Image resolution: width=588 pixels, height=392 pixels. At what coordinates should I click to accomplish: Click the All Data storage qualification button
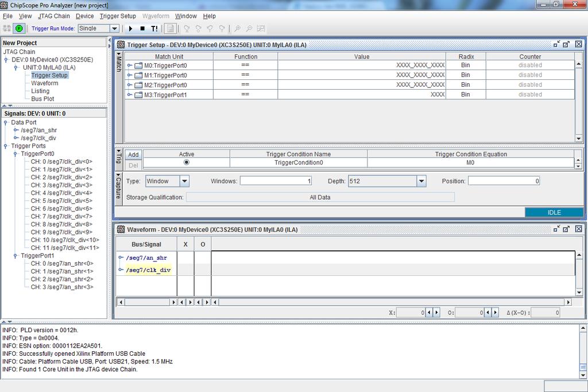[320, 197]
